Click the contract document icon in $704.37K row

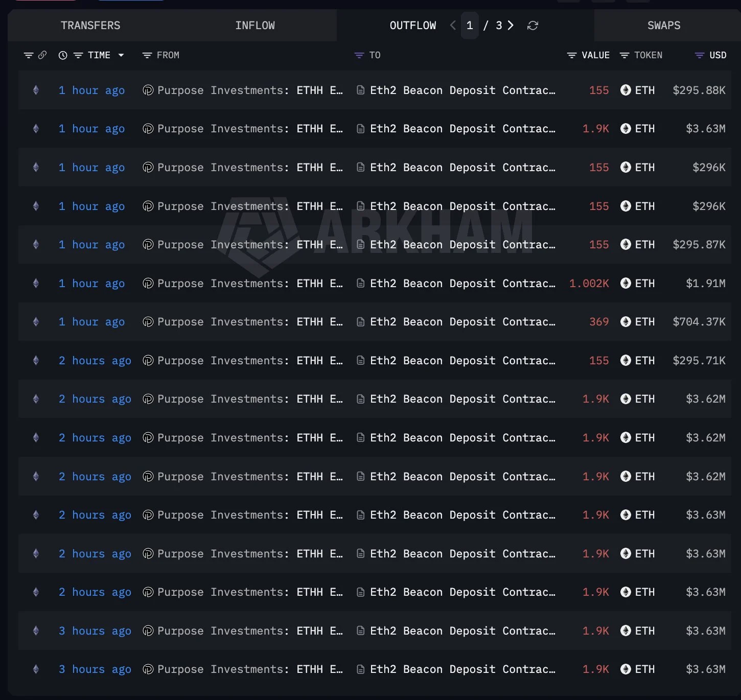pos(361,322)
